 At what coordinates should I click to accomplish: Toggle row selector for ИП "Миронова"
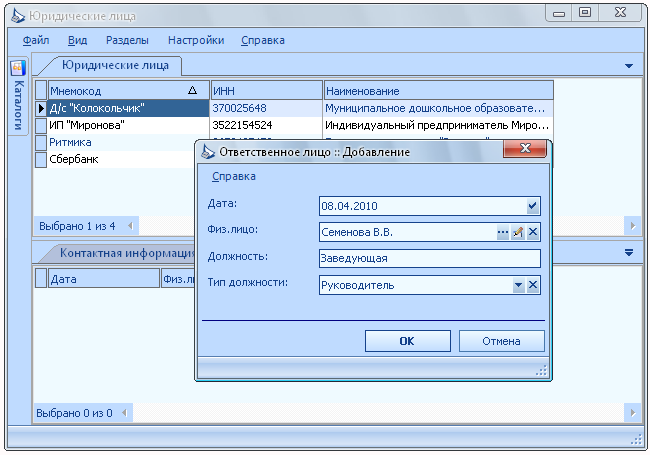pyautogui.click(x=41, y=125)
